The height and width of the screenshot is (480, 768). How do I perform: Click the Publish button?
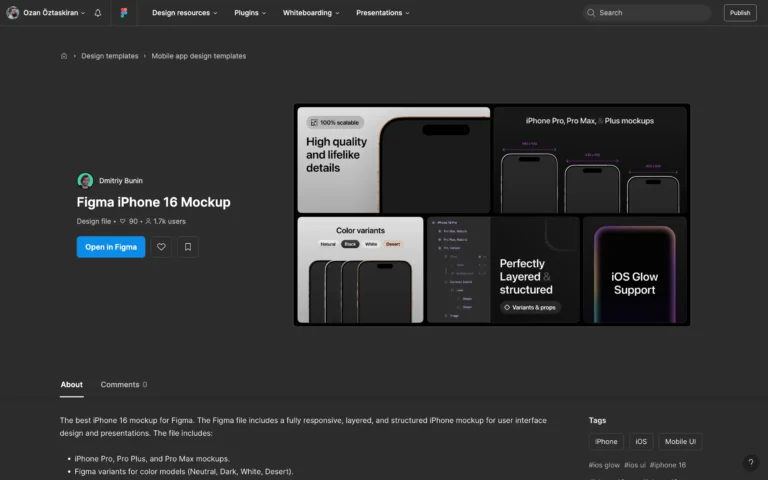(740, 13)
